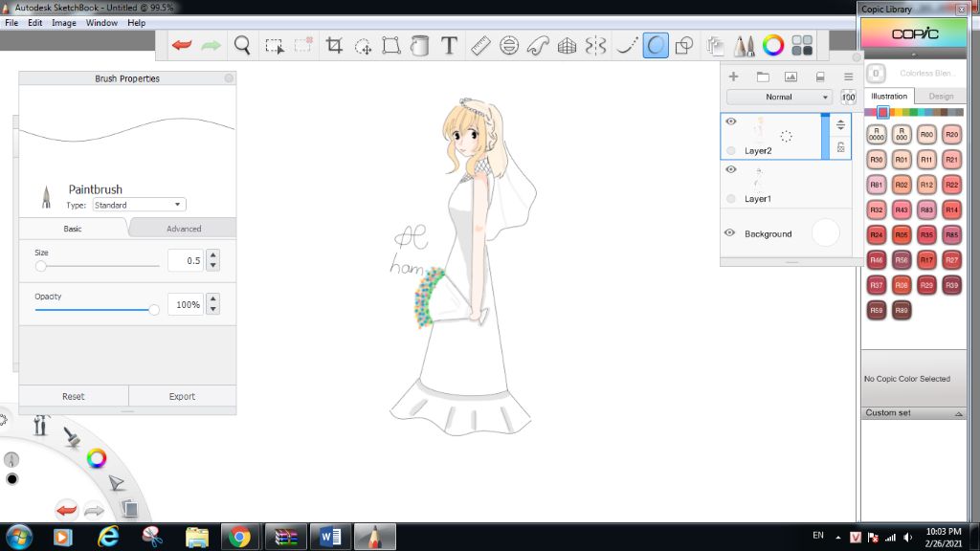Select the Zoom magnifier tool
Image resolution: width=980 pixels, height=551 pixels.
pyautogui.click(x=242, y=45)
